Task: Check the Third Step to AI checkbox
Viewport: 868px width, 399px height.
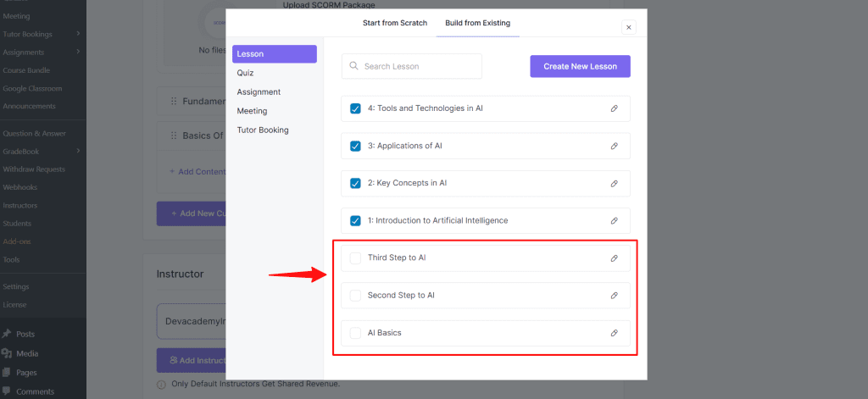Action: pos(355,258)
